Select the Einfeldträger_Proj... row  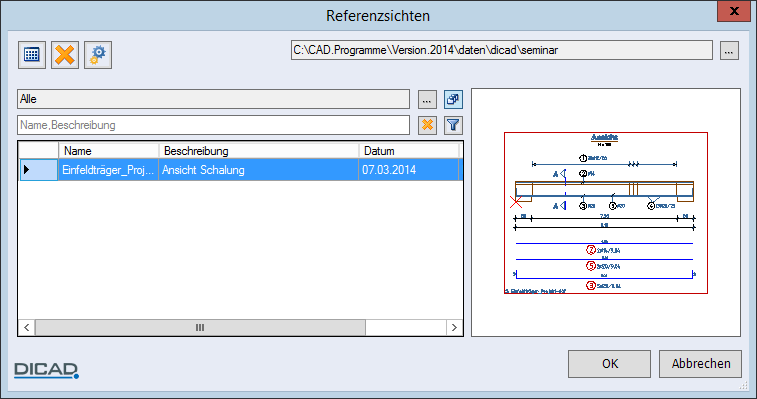tap(240, 170)
